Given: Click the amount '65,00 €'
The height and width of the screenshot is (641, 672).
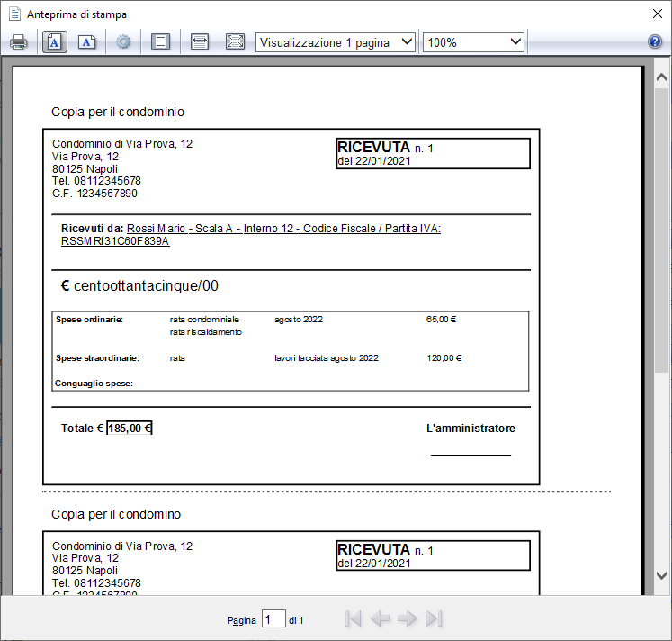Looking at the screenshot, I should pos(441,320).
